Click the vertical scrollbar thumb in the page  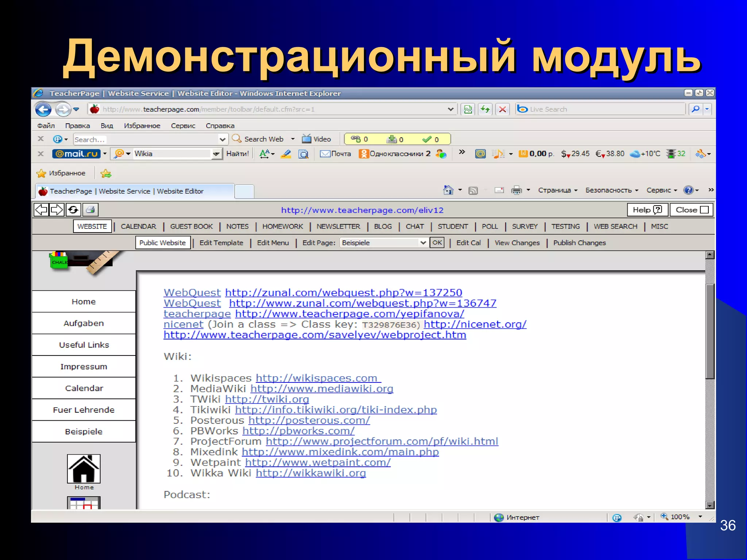pyautogui.click(x=709, y=331)
